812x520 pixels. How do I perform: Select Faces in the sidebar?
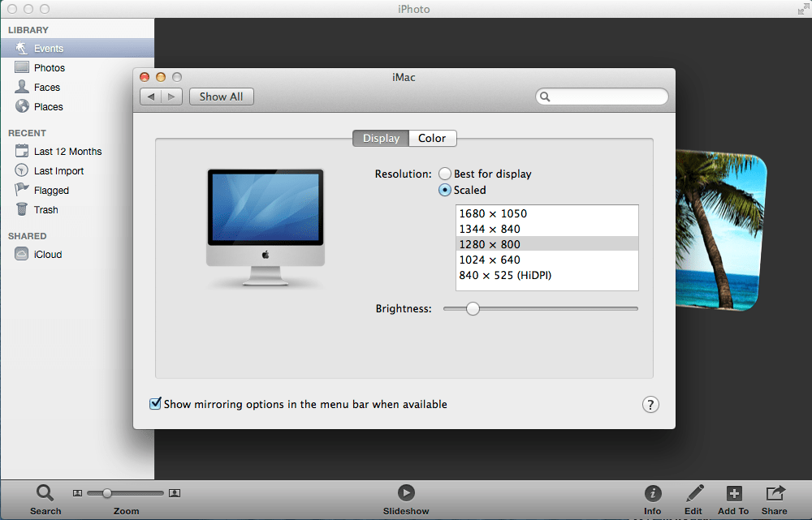click(49, 87)
